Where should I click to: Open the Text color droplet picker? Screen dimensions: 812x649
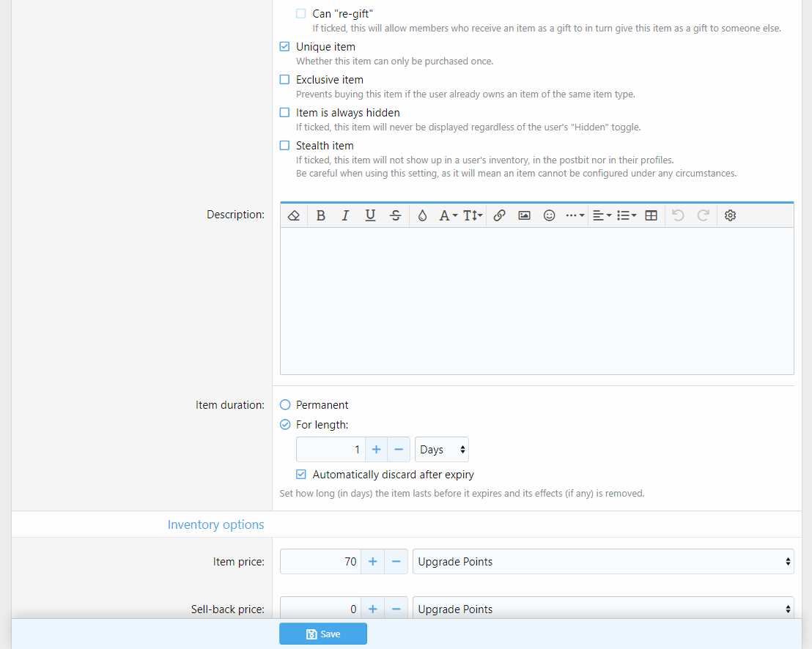(x=422, y=215)
